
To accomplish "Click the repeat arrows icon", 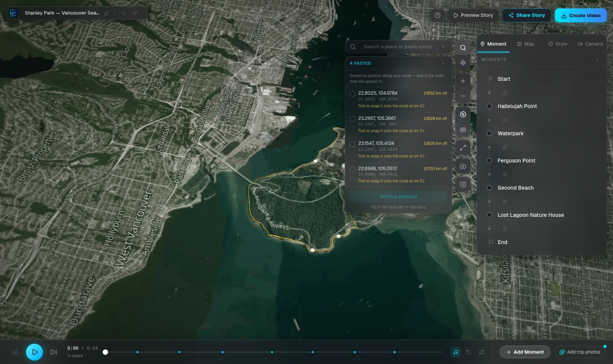I will click(482, 352).
